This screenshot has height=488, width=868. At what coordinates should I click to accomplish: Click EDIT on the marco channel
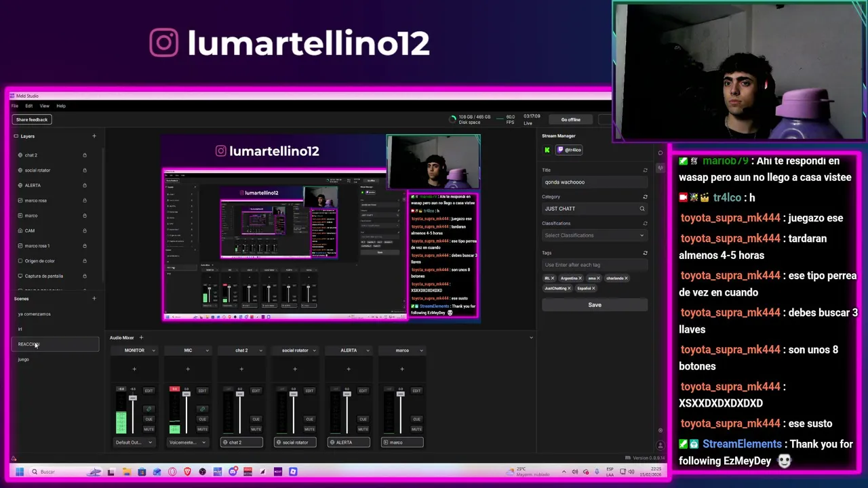[x=416, y=390]
